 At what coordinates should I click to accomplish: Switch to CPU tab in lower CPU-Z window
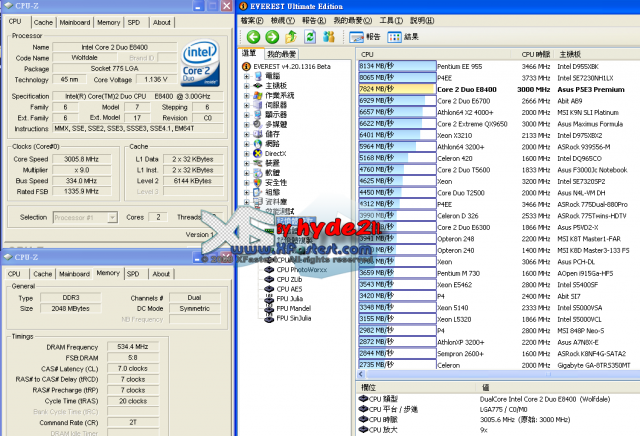tap(14, 274)
